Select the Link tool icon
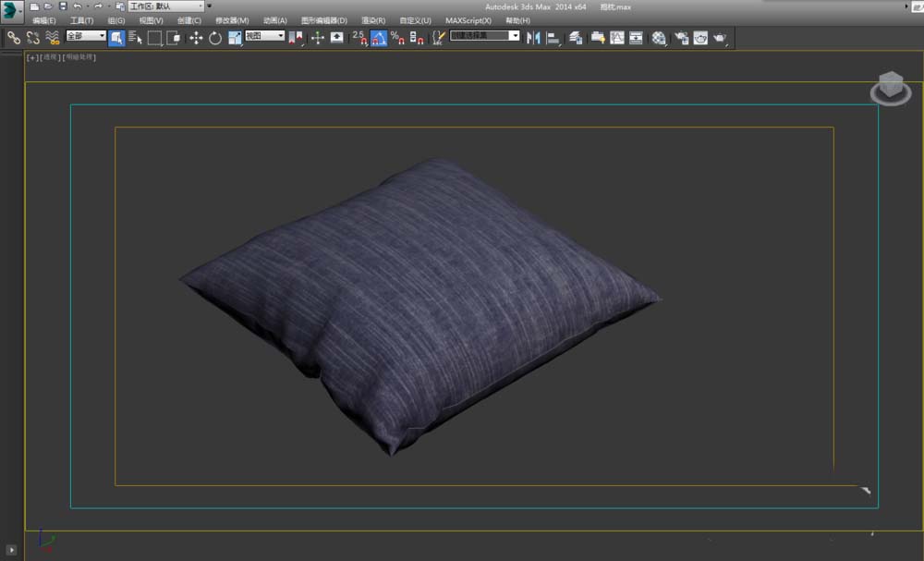924x561 pixels. [x=14, y=38]
